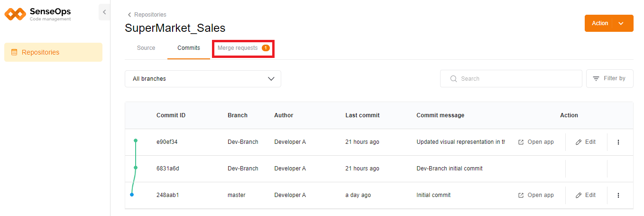Image resolution: width=644 pixels, height=216 pixels.
Task: Click Edit for the master commit 248aab1
Action: [586, 195]
